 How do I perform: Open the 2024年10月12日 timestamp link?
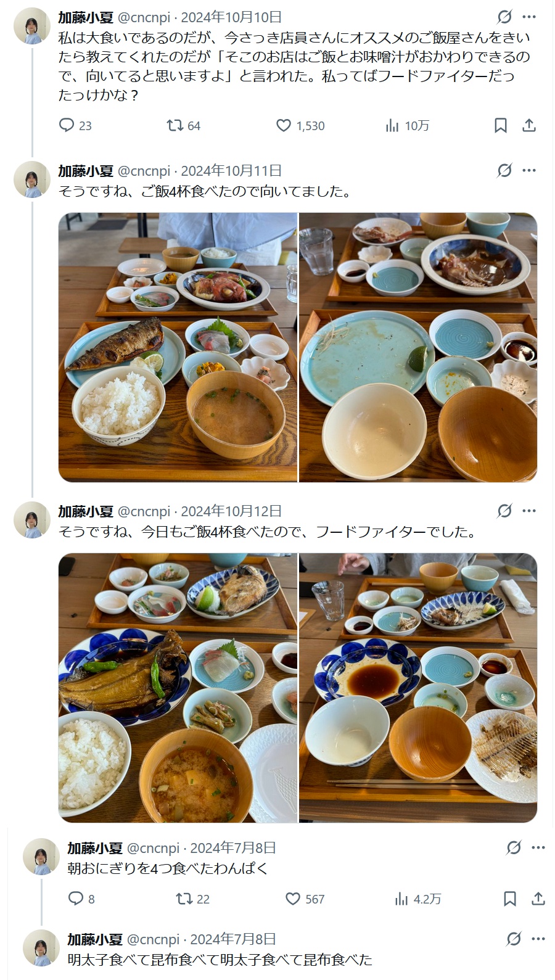[231, 511]
